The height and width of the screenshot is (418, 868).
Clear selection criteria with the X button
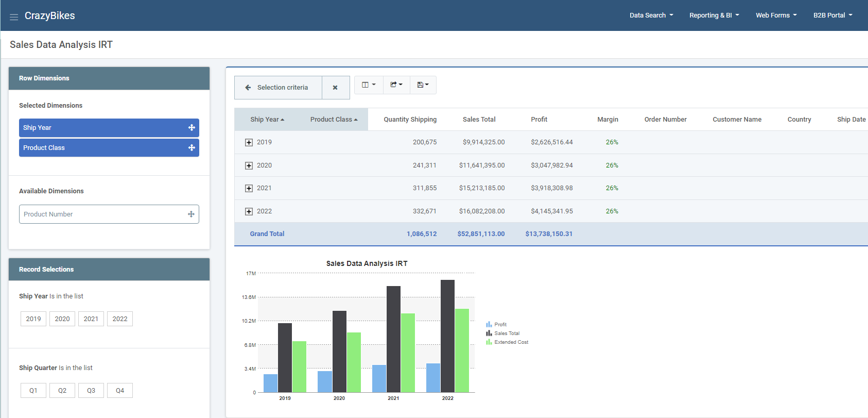click(335, 88)
